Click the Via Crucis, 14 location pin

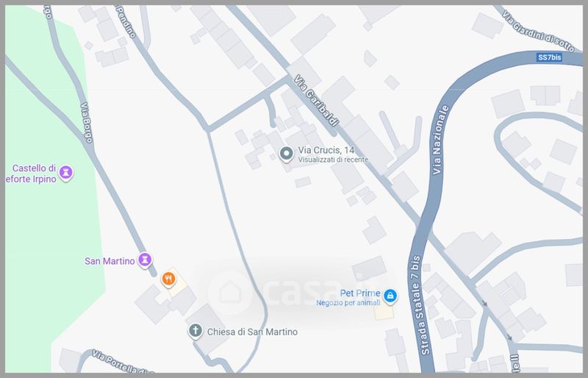pyautogui.click(x=287, y=154)
